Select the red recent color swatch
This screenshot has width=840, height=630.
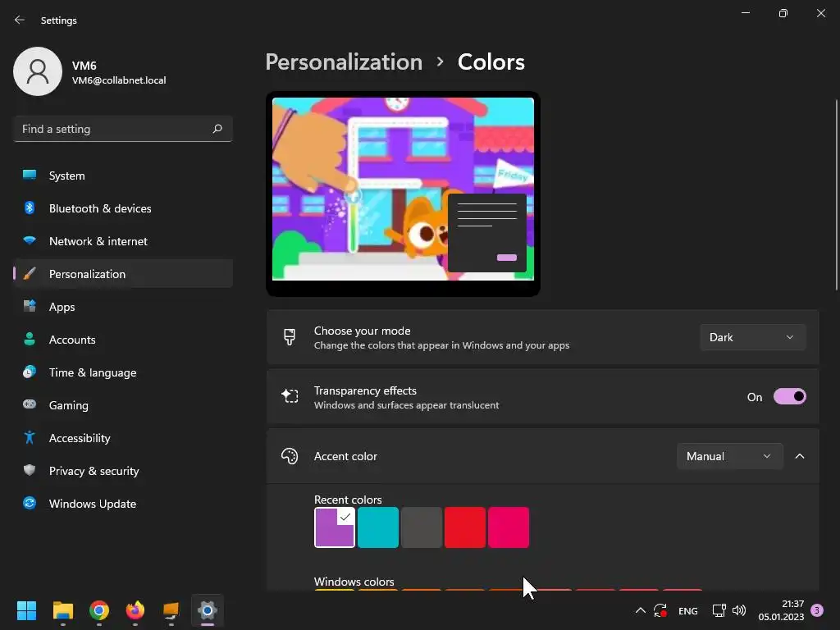(x=465, y=527)
